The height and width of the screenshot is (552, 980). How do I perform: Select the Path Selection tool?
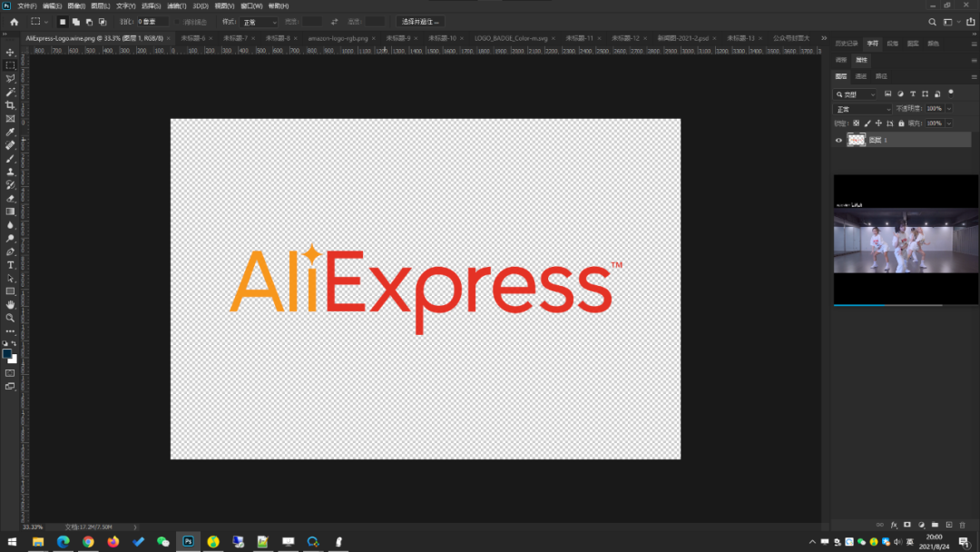pyautogui.click(x=10, y=278)
